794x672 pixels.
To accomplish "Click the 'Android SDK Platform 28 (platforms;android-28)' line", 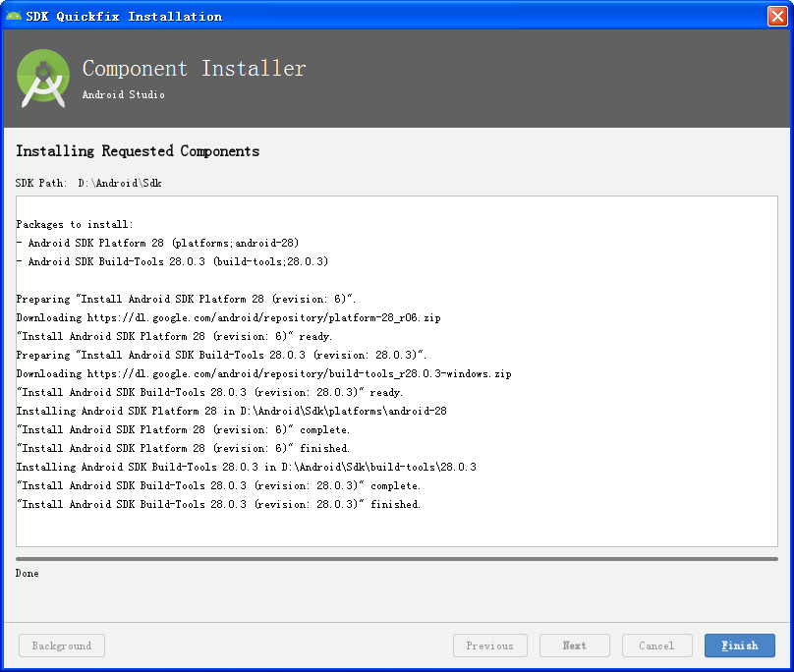I will (157, 243).
